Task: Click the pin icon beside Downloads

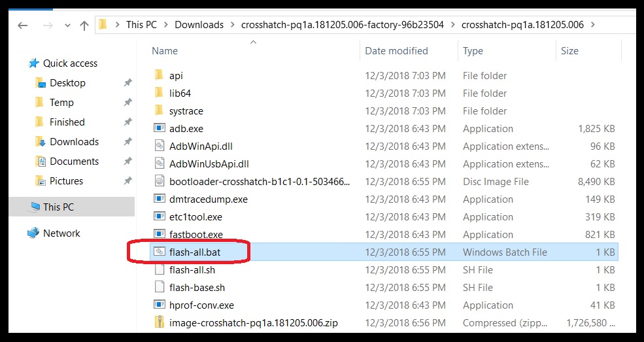Action: click(x=127, y=142)
